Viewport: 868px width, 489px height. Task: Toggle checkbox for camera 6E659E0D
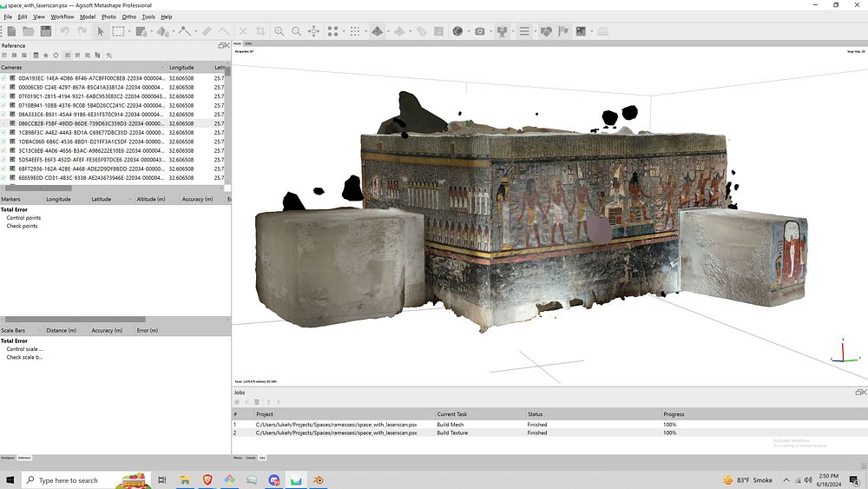4,178
